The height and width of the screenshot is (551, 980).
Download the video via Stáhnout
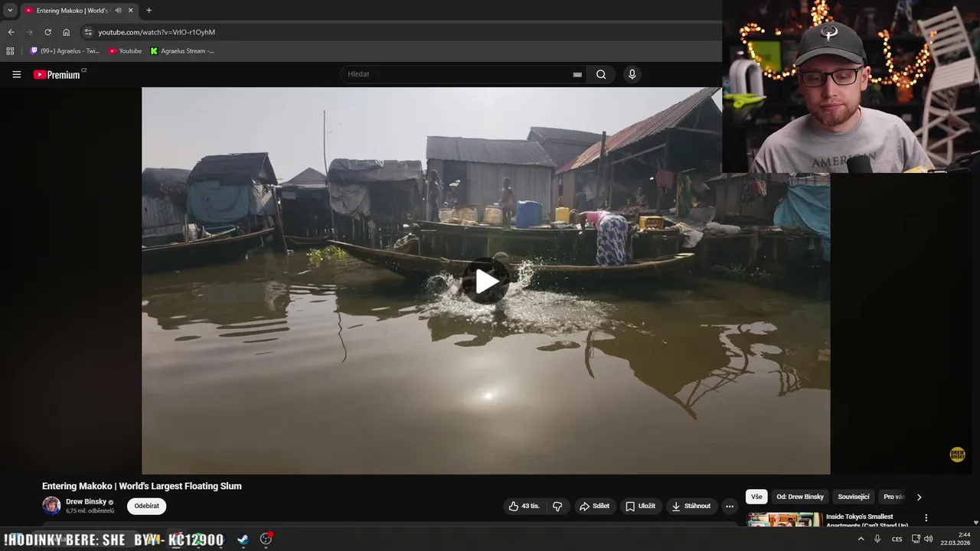691,506
